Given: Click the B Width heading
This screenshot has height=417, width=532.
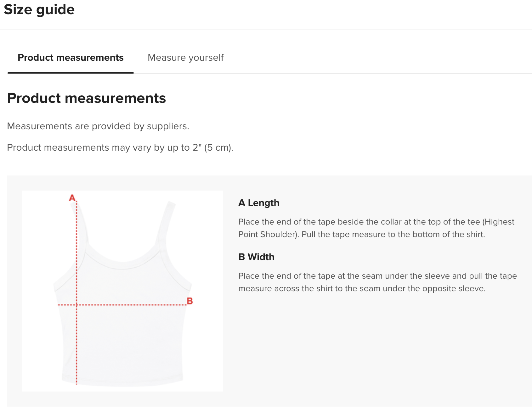Looking at the screenshot, I should (256, 257).
